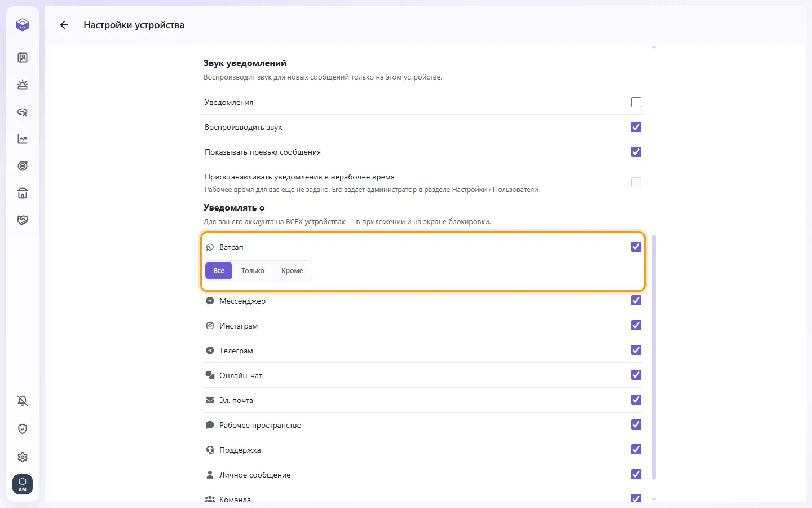This screenshot has height=508, width=812.
Task: Open the app logo at sidebar top
Action: (23, 25)
